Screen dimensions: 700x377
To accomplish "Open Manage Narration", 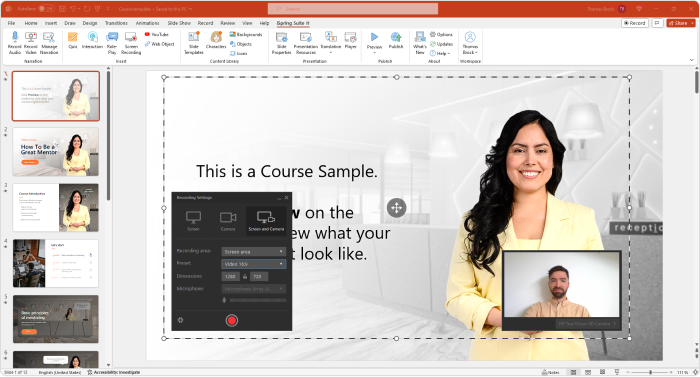I will [x=49, y=43].
